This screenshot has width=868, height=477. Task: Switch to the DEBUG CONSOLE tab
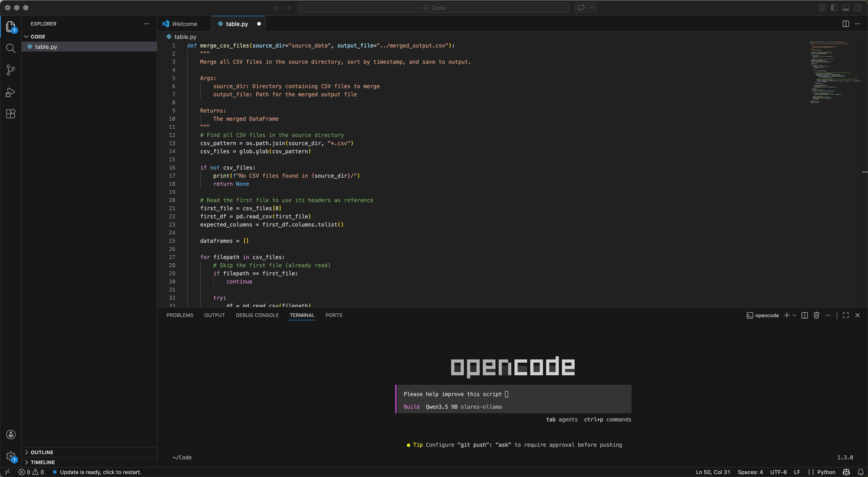(257, 315)
